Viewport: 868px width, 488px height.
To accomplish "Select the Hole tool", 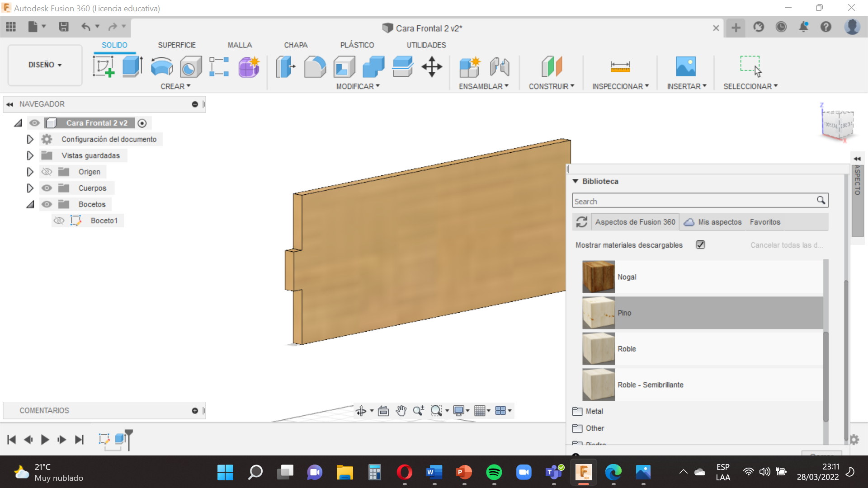I will point(191,66).
